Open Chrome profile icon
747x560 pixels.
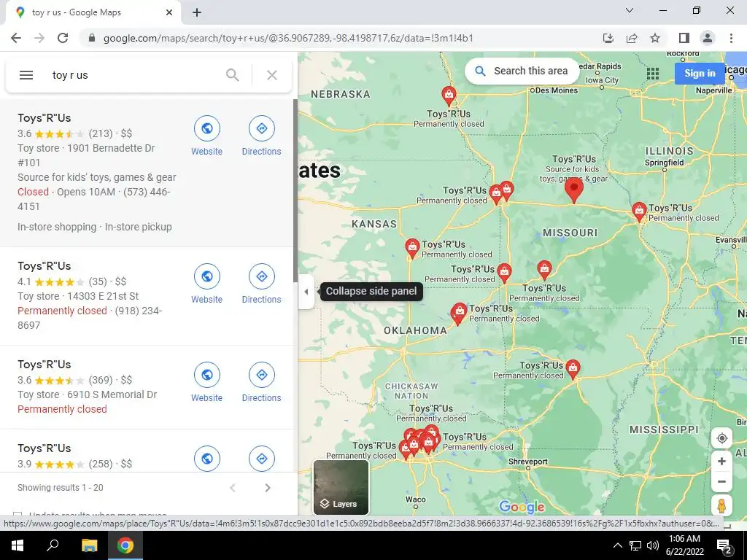pos(708,38)
